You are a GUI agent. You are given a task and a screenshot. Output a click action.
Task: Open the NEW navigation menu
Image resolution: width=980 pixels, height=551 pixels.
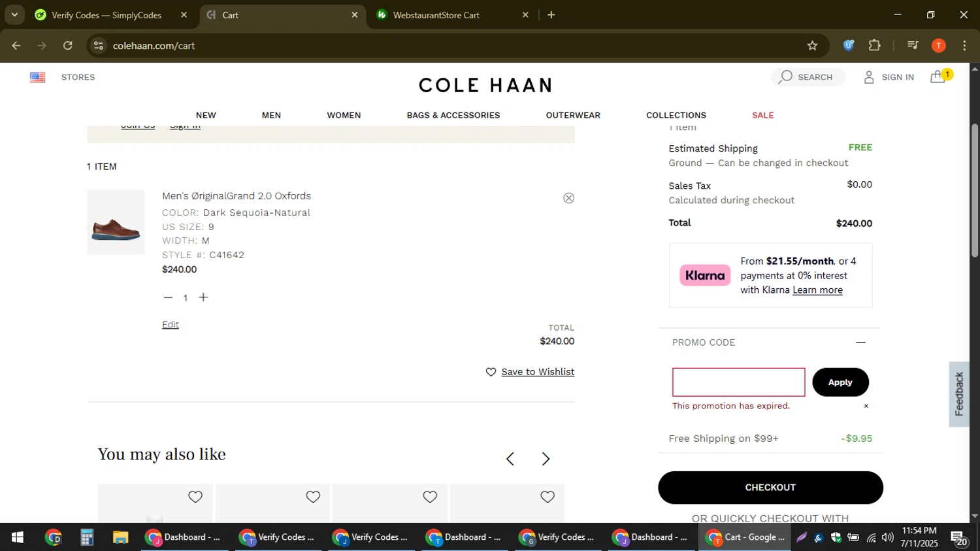206,115
